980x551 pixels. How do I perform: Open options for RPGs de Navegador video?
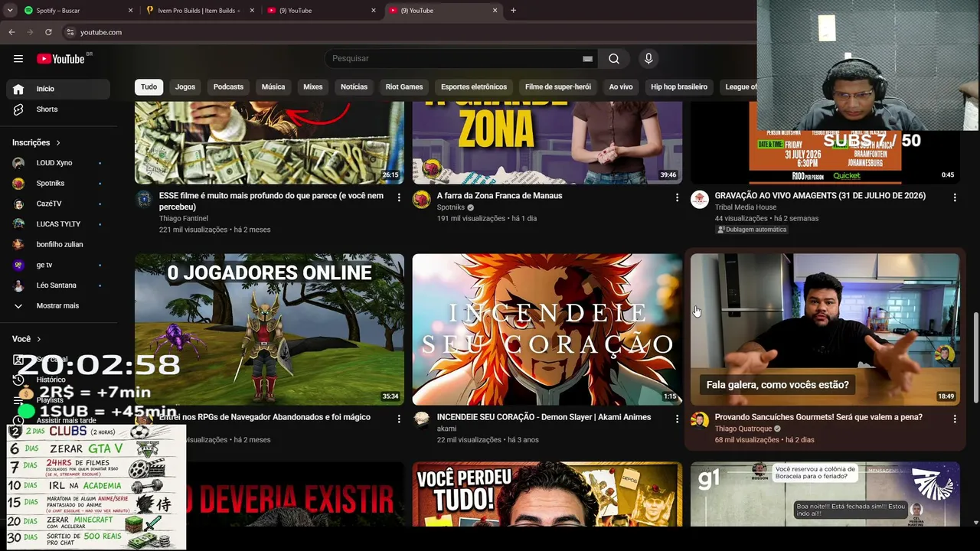click(x=398, y=419)
